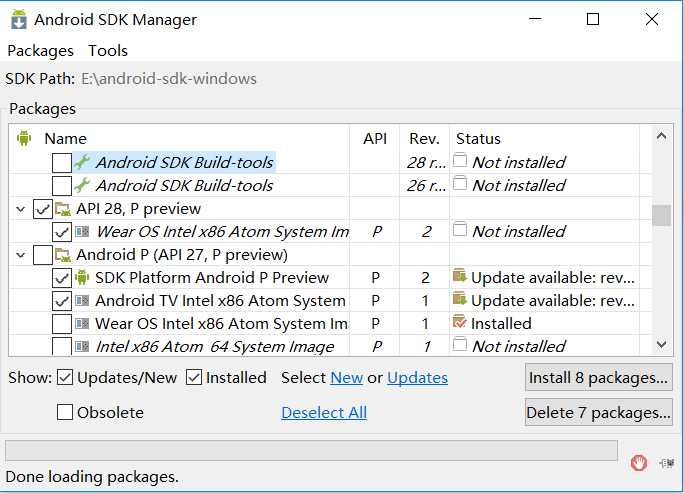Screen dimensions: 684x494
Task: Click the packages list scrollbar thumb
Action: tap(661, 215)
